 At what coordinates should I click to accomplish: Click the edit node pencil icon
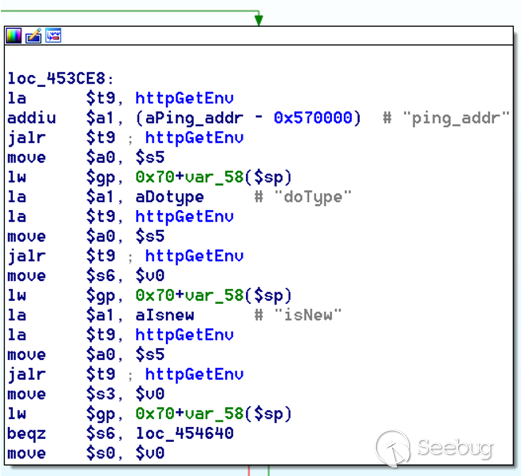(x=33, y=36)
